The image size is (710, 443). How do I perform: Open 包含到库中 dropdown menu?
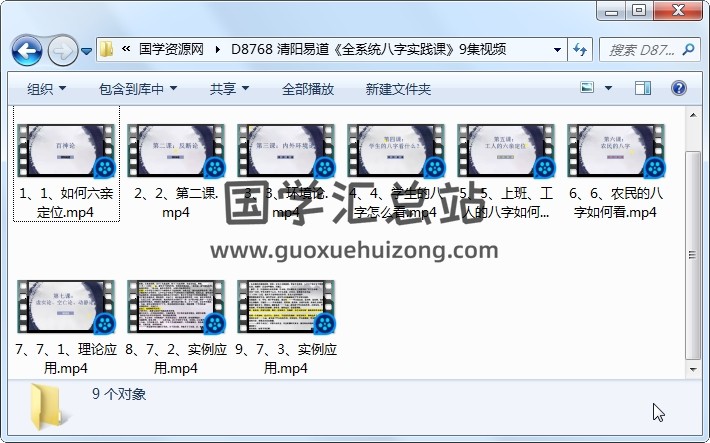pos(138,89)
